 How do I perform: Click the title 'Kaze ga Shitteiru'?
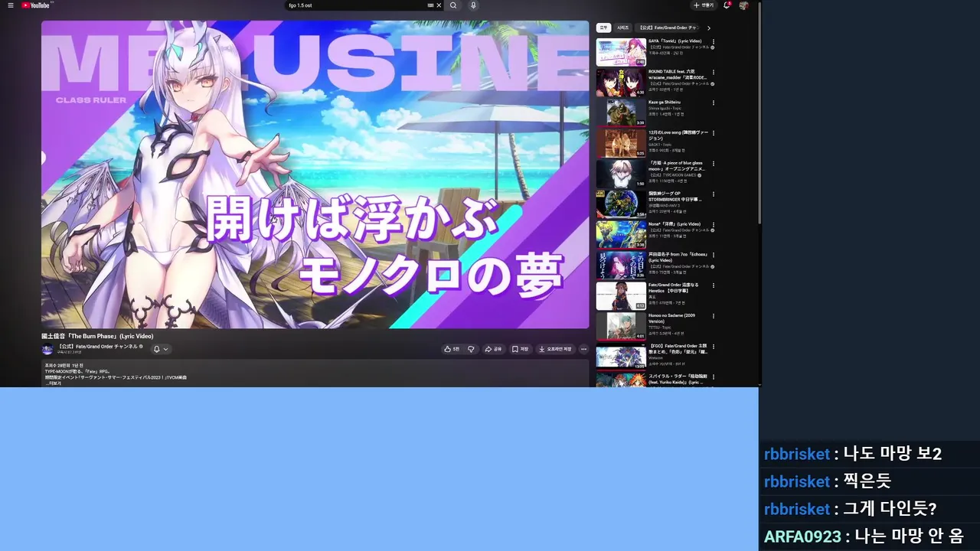click(x=664, y=102)
